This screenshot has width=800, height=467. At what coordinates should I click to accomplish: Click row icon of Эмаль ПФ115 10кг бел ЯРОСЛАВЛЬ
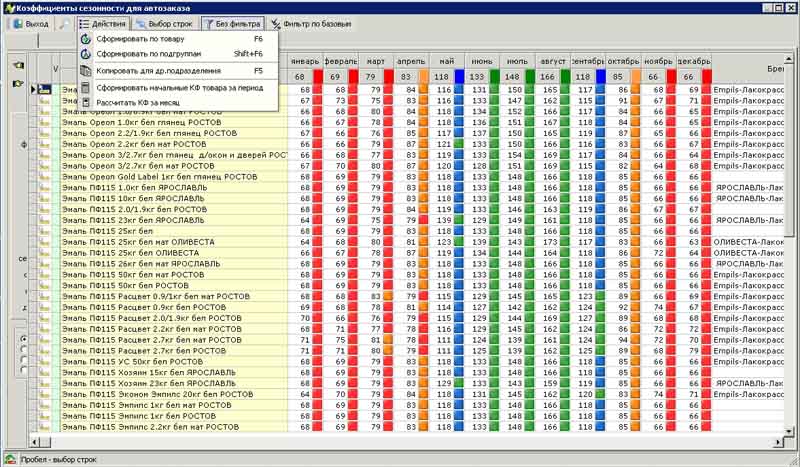[x=44, y=199]
